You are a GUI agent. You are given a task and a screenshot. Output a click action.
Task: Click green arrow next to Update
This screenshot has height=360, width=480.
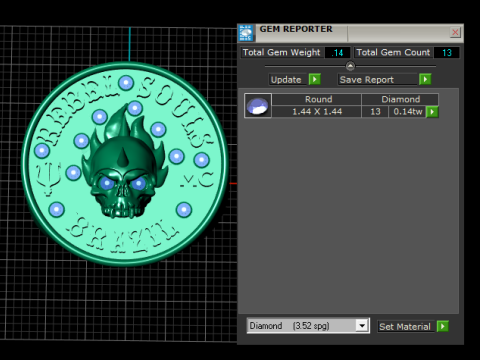click(315, 79)
